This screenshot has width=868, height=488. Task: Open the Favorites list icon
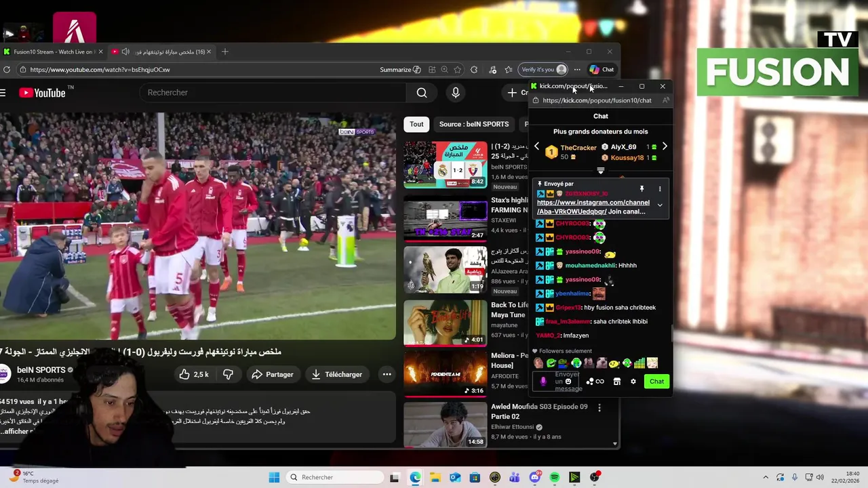point(509,69)
